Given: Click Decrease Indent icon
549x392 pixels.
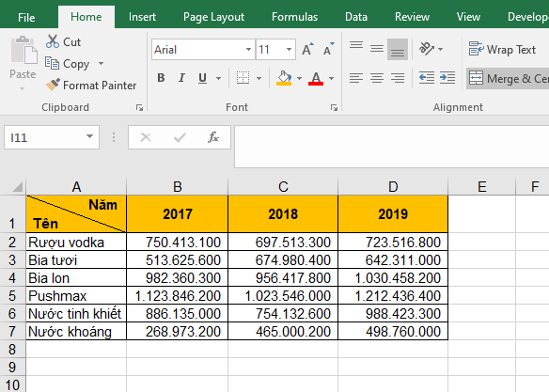Looking at the screenshot, I should (x=427, y=78).
